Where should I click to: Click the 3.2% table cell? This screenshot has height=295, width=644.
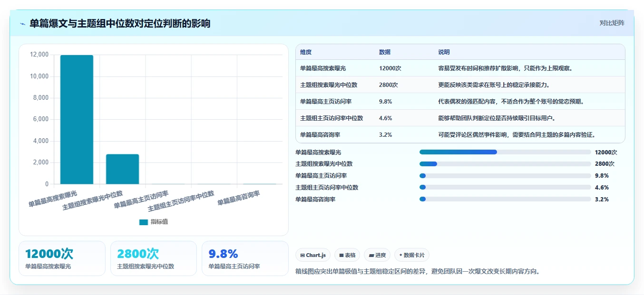tap(386, 135)
